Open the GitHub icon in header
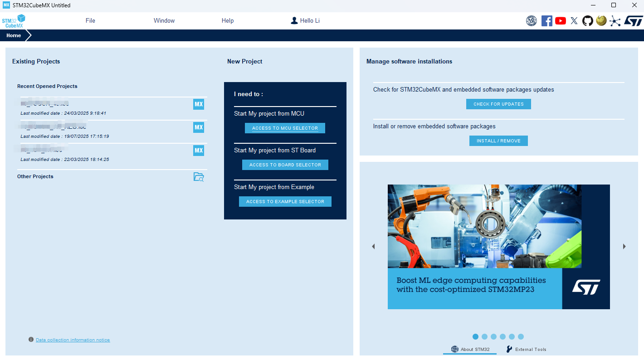Viewport: 644px width, 360px height. click(x=588, y=20)
